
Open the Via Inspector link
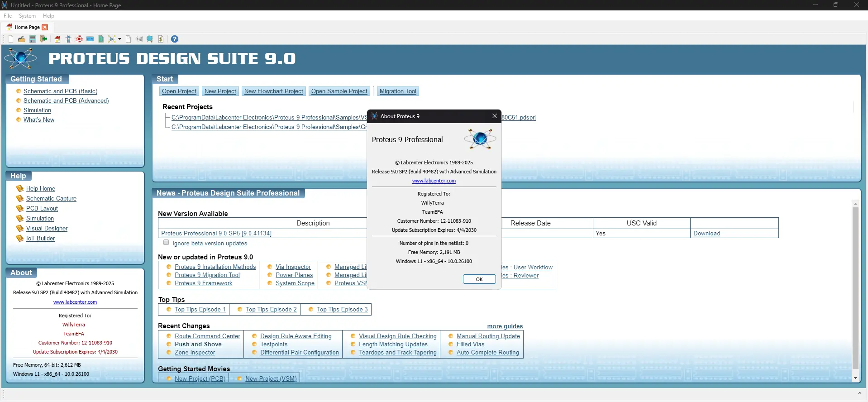tap(293, 267)
